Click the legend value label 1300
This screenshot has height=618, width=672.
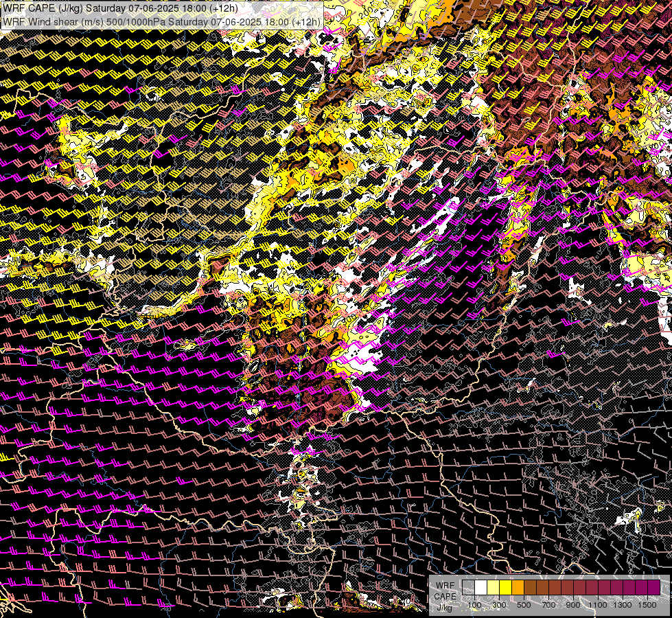[x=623, y=605]
